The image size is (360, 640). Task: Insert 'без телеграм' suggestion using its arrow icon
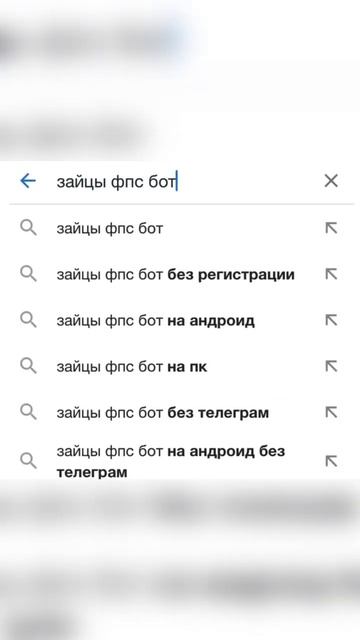[x=331, y=413]
